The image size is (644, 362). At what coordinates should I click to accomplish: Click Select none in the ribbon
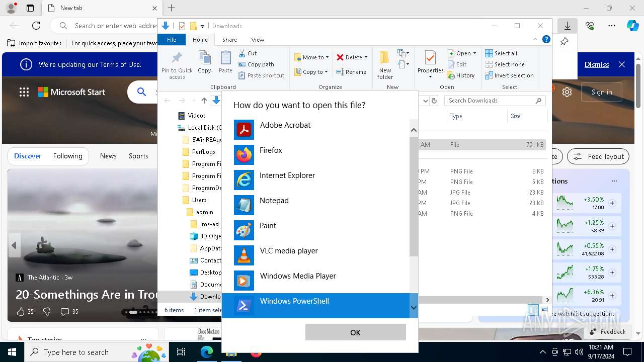coord(505,64)
